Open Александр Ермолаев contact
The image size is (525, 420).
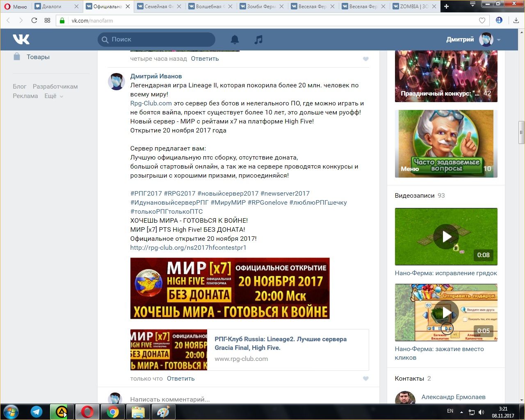[453, 397]
